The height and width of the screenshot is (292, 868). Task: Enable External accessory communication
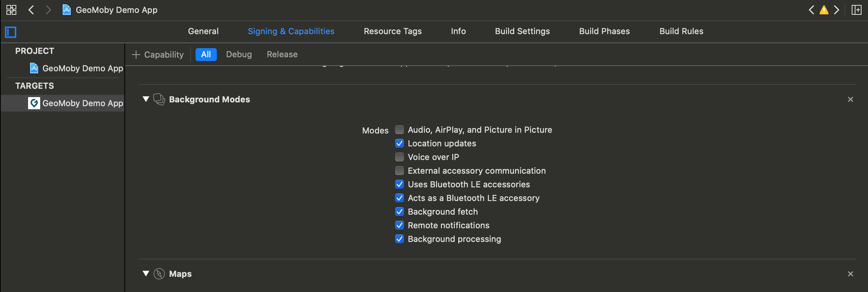(x=400, y=171)
